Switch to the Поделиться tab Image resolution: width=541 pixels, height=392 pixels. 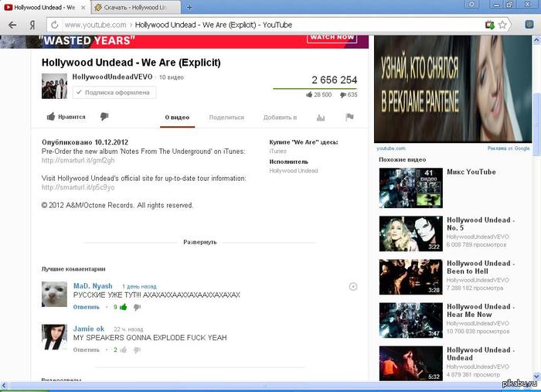(x=226, y=118)
